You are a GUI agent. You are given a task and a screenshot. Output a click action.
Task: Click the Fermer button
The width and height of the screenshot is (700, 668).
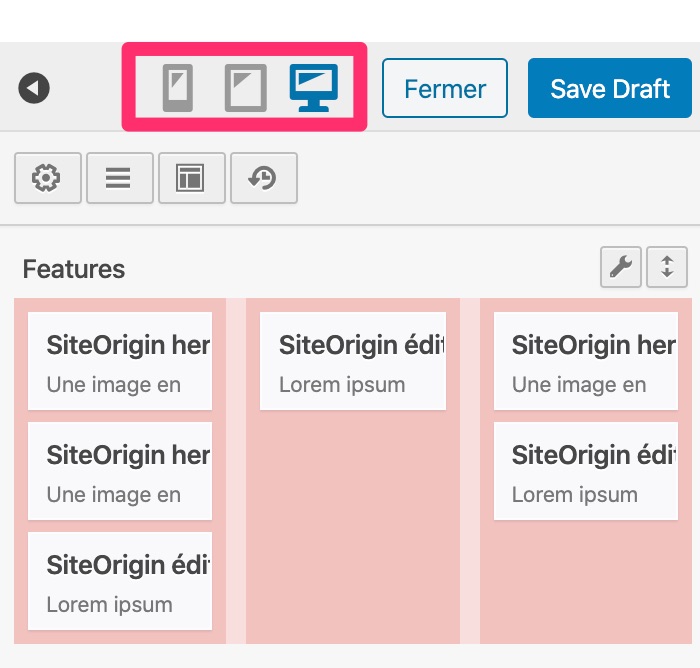[445, 88]
